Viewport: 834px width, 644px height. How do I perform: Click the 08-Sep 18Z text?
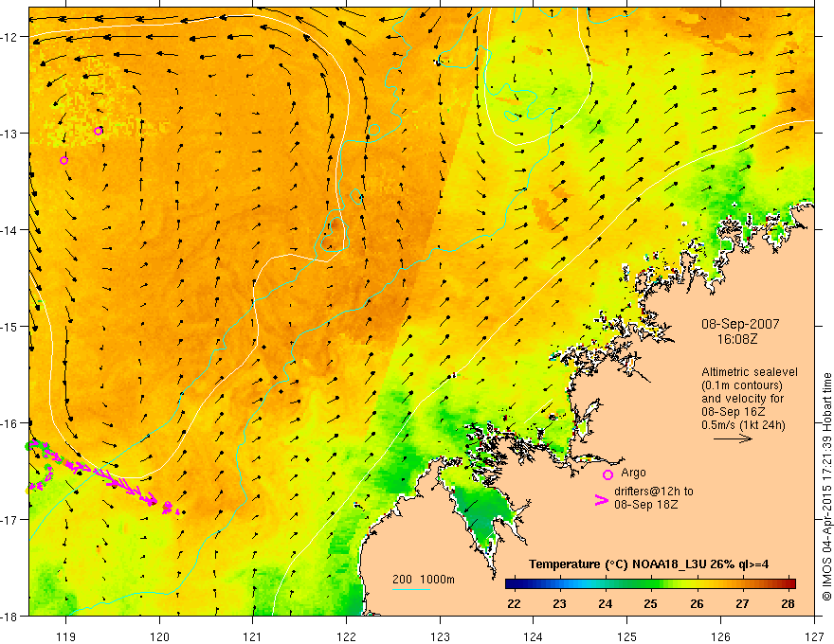[x=646, y=505]
